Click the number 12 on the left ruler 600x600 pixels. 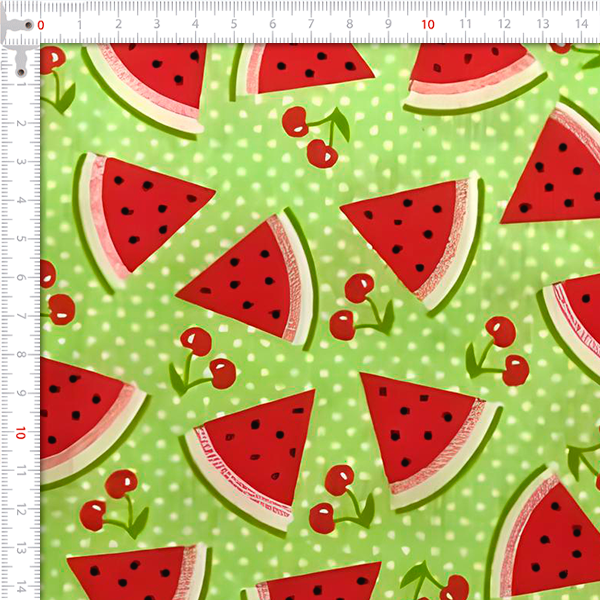[x=20, y=510]
